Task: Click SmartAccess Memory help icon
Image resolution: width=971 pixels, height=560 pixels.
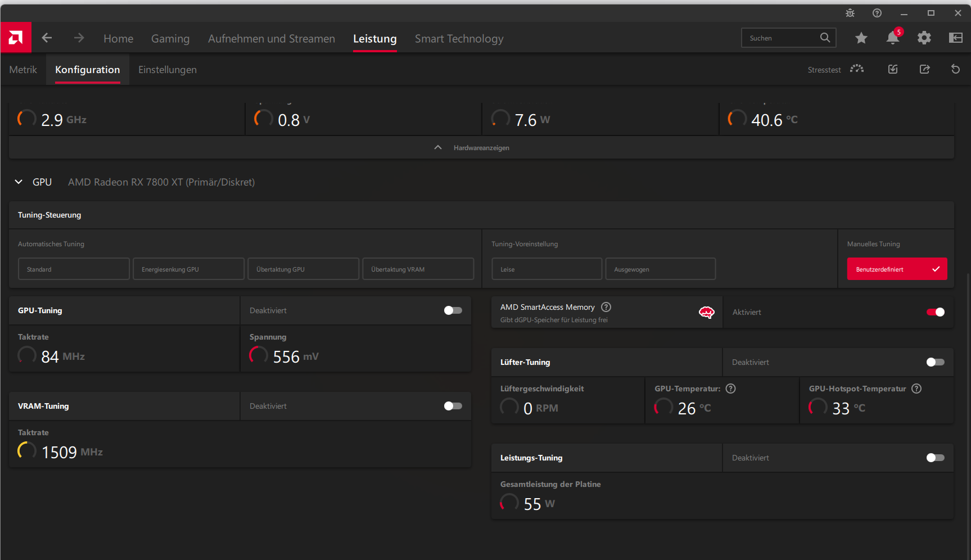Action: 606,307
